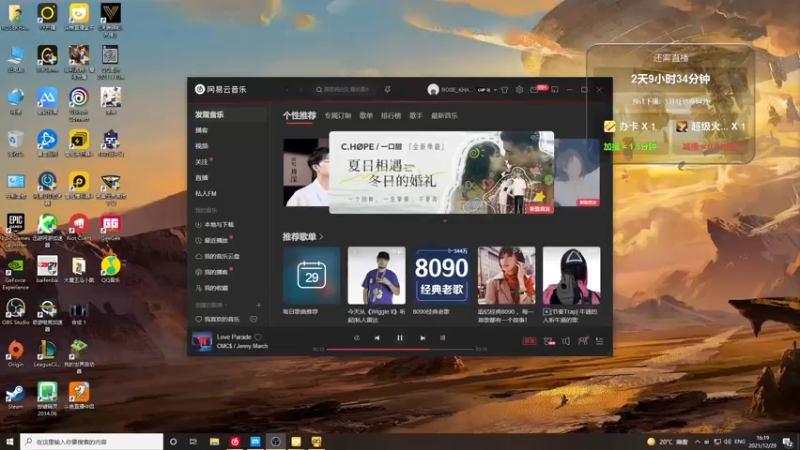This screenshot has width=800, height=450.
Task: Open listen together icon in player bar
Action: tap(583, 341)
